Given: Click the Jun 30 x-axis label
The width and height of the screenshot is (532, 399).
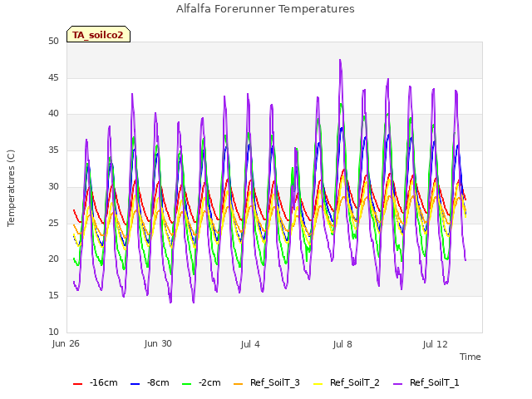Looking at the screenshot, I should click(x=158, y=344).
